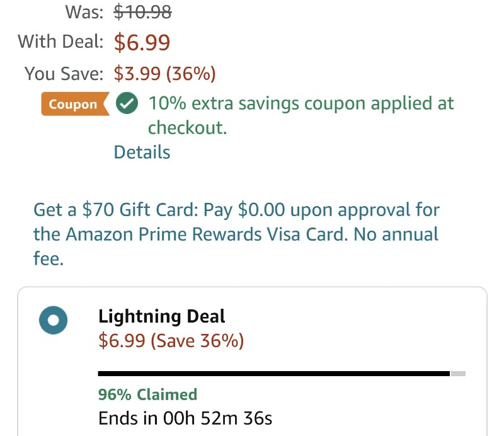Open the coupon Details link
Viewport: 504px width, 436px height.
coord(142,152)
